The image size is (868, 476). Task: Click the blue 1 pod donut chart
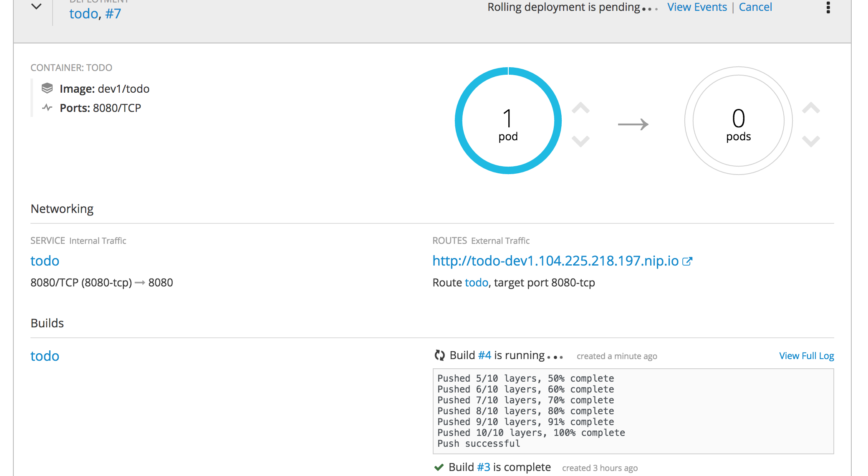tap(508, 121)
